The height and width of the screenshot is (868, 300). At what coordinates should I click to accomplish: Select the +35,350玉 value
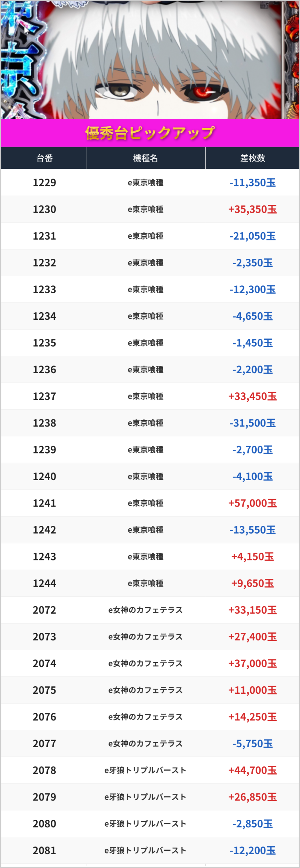tap(253, 210)
